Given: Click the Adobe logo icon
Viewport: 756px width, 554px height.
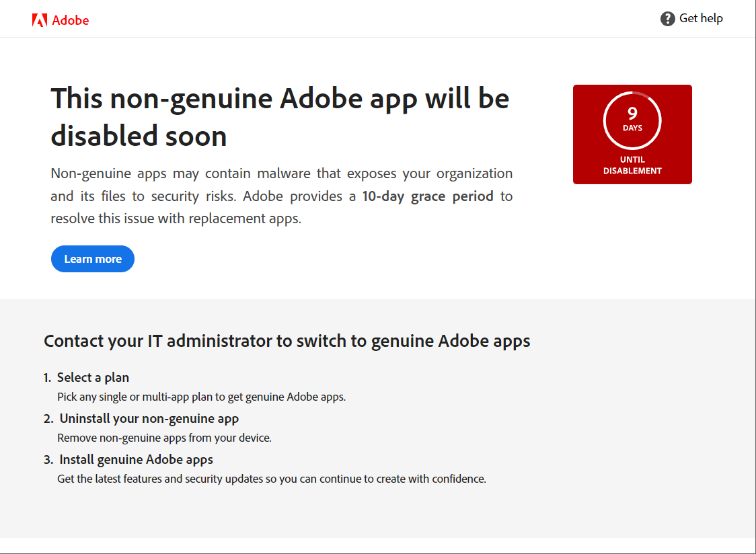Looking at the screenshot, I should click(x=40, y=19).
